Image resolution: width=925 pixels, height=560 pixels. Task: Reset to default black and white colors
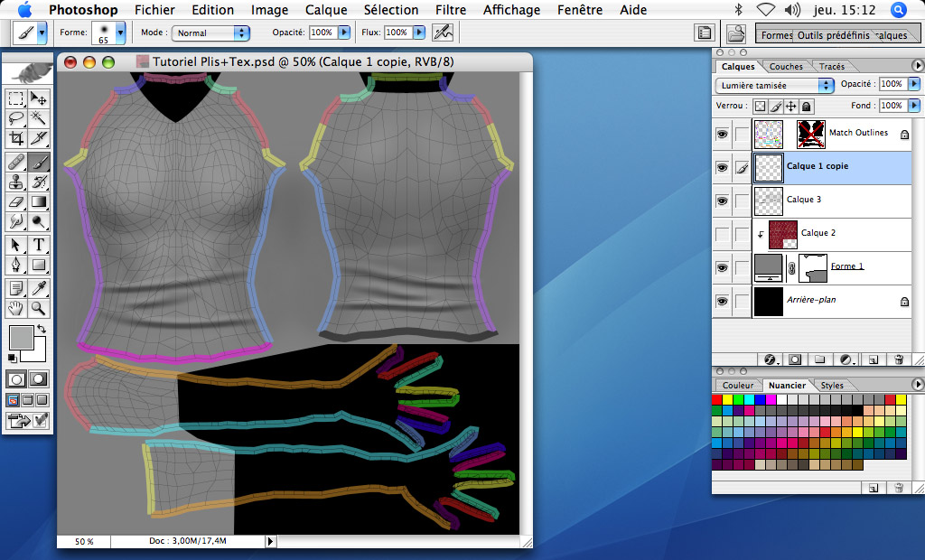13,358
